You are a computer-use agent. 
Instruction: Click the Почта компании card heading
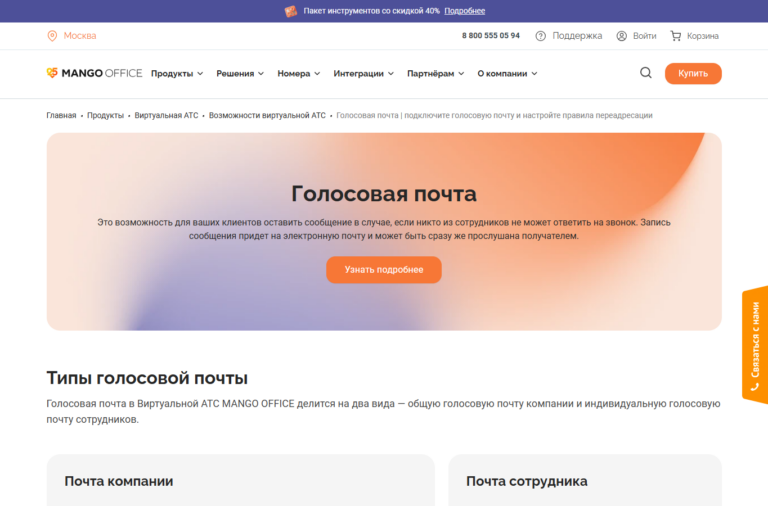[x=119, y=481]
